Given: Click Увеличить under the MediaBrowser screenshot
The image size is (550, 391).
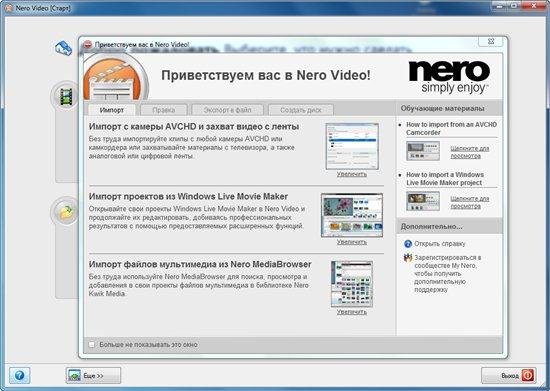Looking at the screenshot, I should click(x=352, y=312).
